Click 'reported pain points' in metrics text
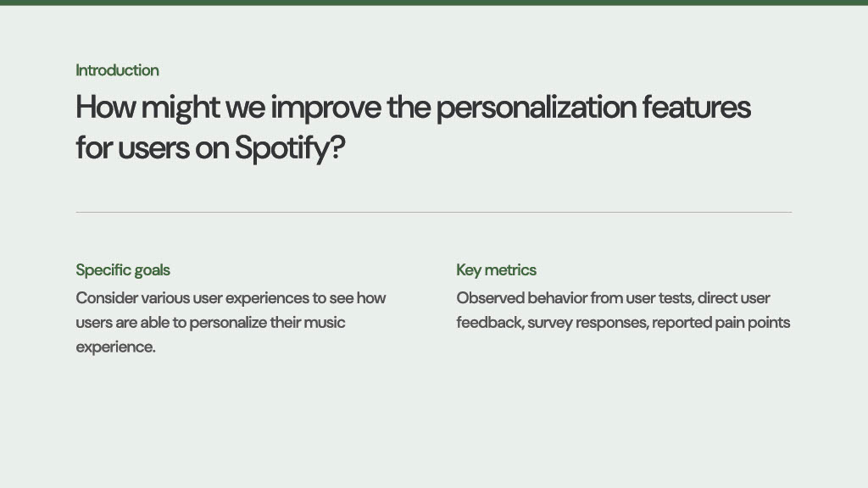Image resolution: width=868 pixels, height=488 pixels. (721, 323)
